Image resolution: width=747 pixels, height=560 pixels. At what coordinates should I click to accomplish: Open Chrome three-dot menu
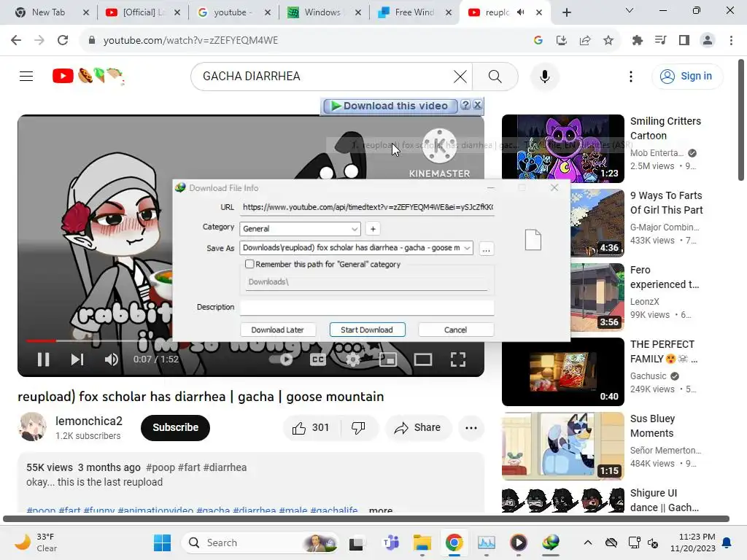(731, 41)
